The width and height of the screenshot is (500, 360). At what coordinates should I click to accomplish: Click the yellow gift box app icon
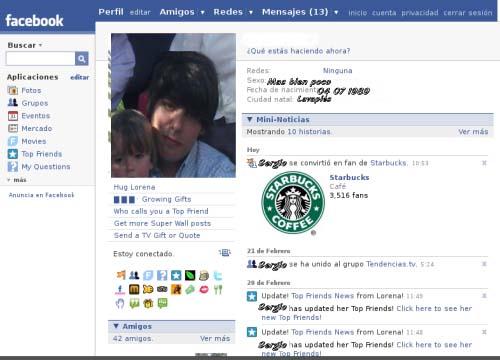148,303
